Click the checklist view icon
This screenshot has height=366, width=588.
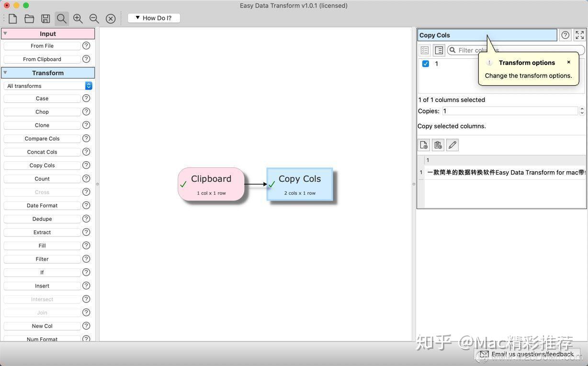tap(425, 50)
